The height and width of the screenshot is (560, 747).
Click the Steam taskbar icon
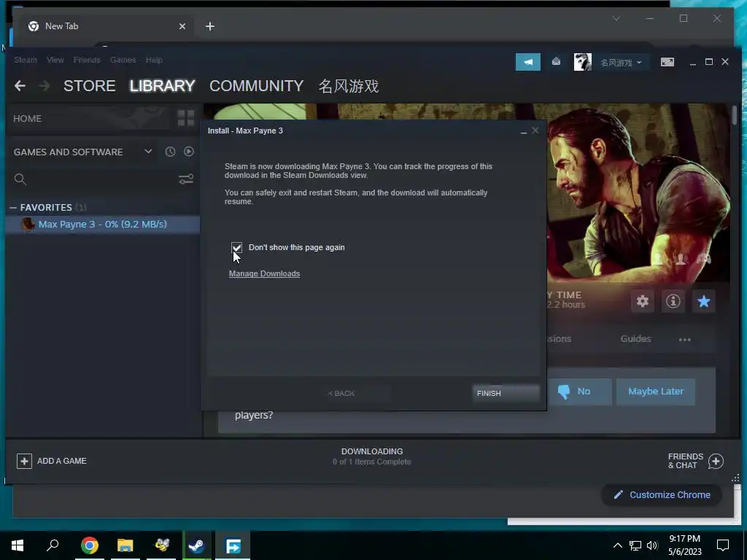[x=196, y=545]
